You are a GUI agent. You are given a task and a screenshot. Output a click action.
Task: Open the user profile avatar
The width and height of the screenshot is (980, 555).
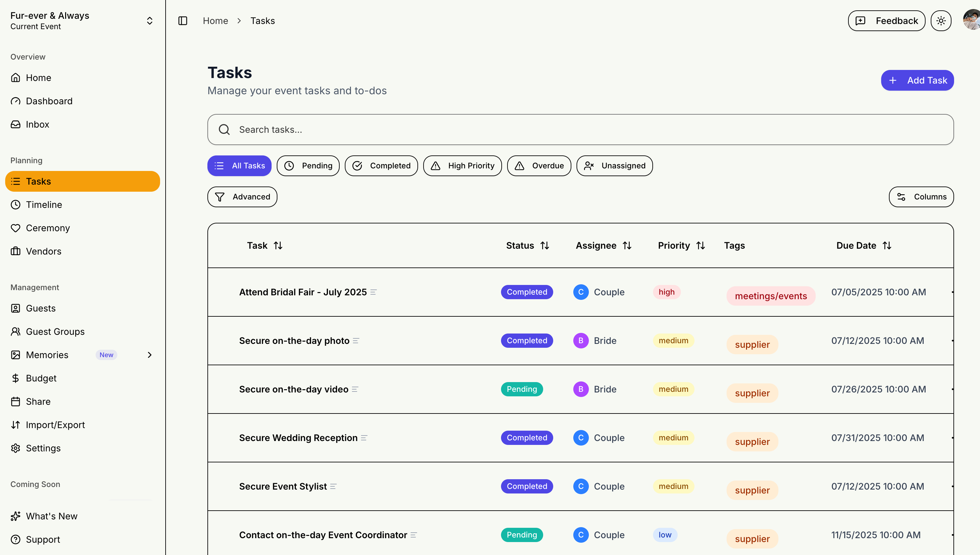971,20
